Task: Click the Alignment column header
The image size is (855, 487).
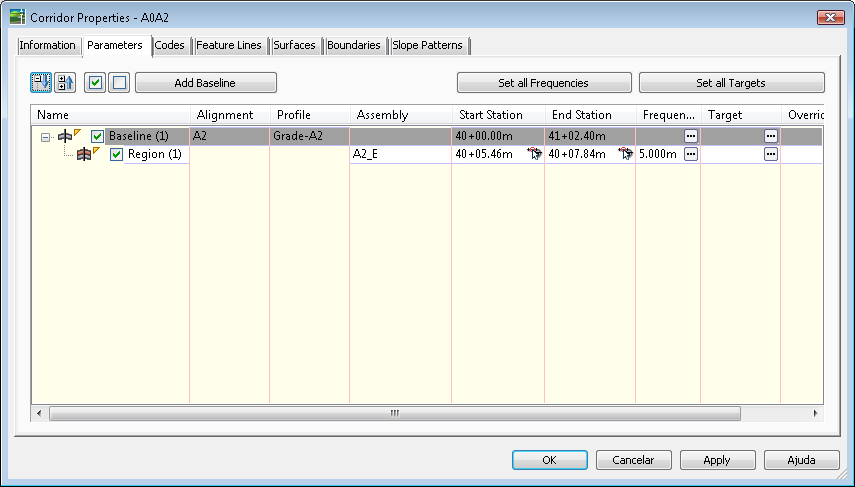Action: pyautogui.click(x=230, y=115)
